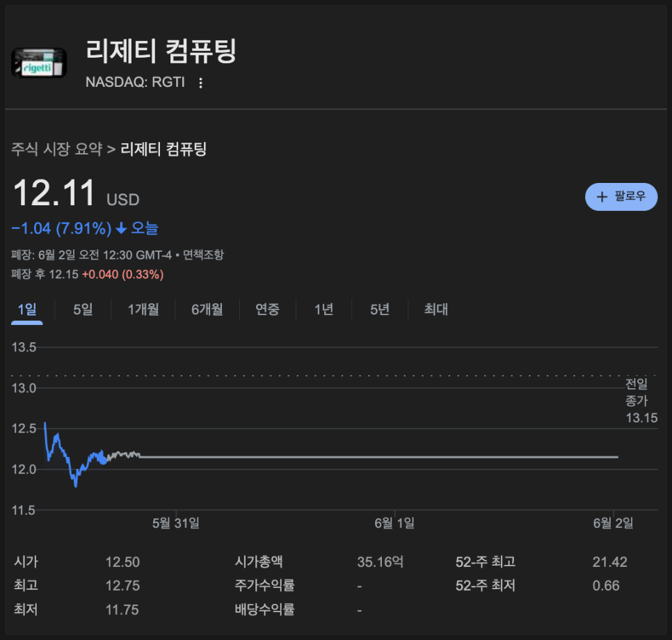Click the 6월 1일 axis date label
This screenshot has width=672, height=640.
tap(394, 523)
